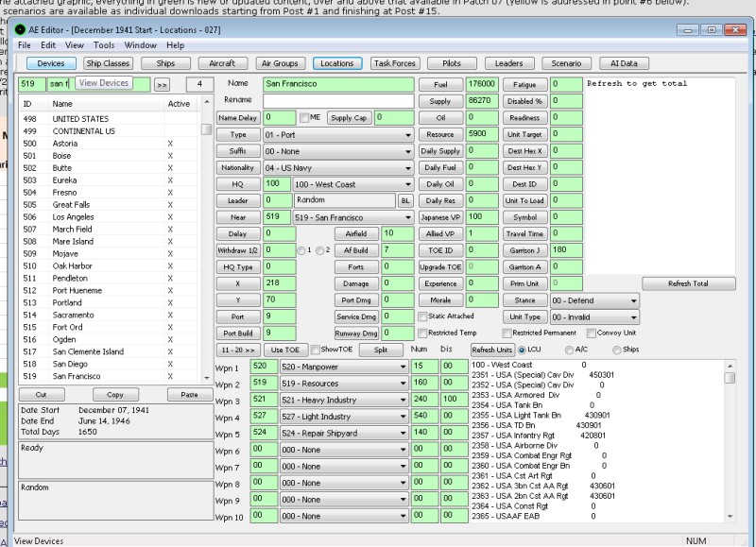This screenshot has width=756, height=547.
Task: Switch to the Ship Classes section
Action: [x=108, y=63]
